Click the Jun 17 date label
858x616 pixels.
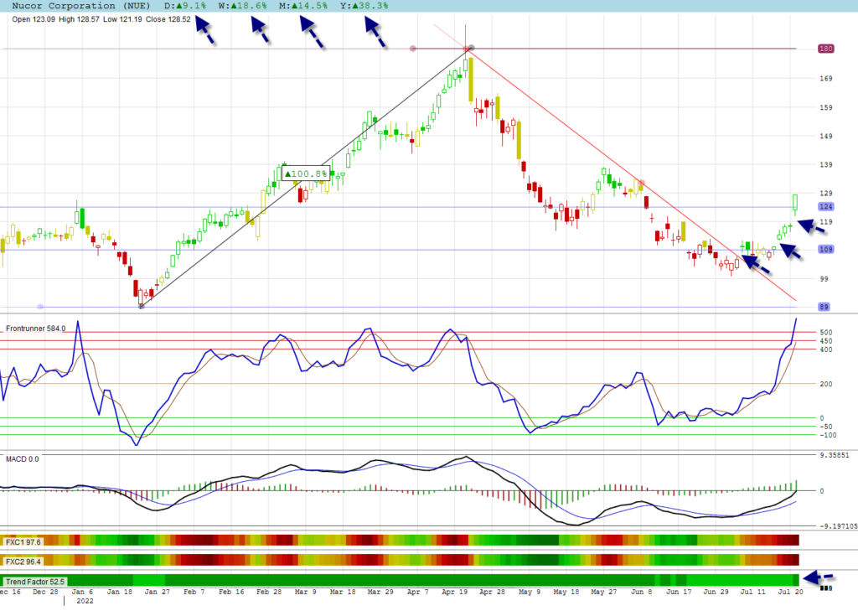679,592
